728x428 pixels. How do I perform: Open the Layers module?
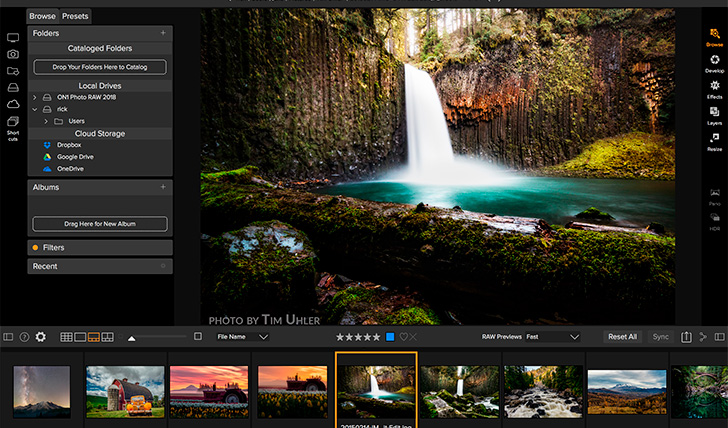pos(715,116)
